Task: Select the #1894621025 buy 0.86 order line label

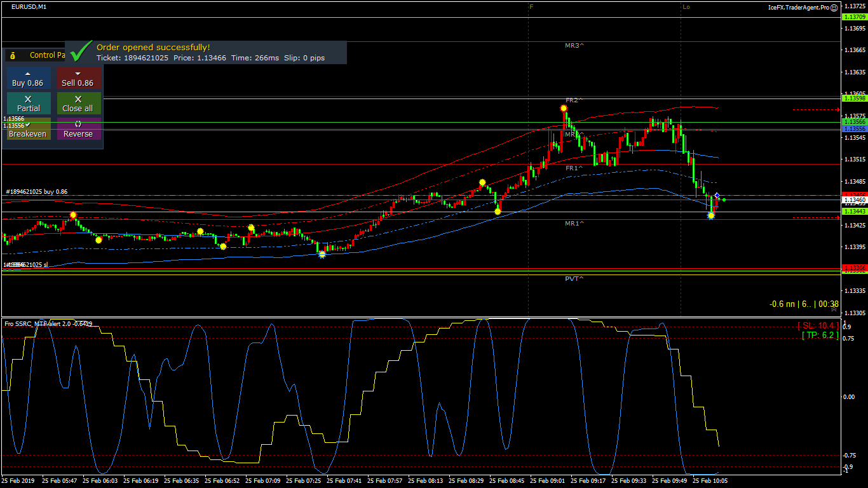Action: pos(37,191)
